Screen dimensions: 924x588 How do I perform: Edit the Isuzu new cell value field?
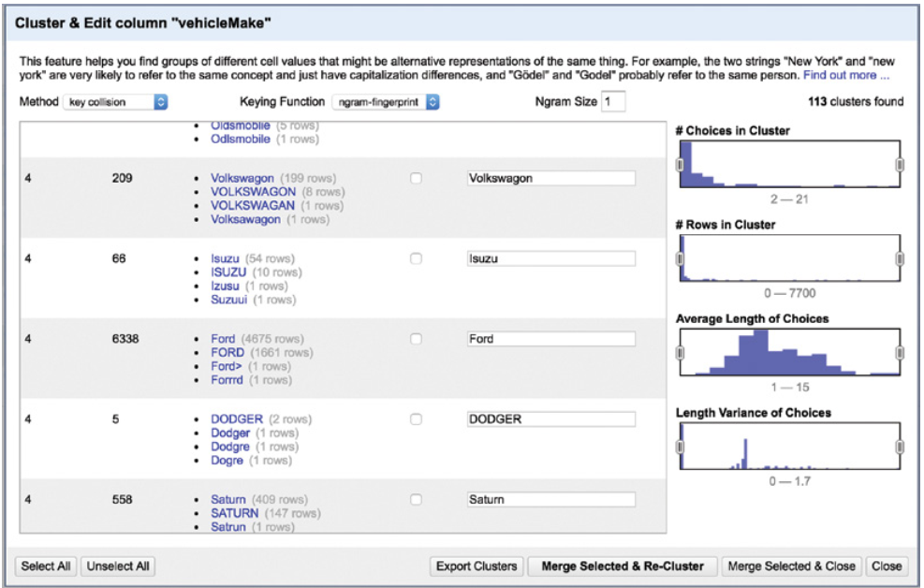(x=551, y=258)
